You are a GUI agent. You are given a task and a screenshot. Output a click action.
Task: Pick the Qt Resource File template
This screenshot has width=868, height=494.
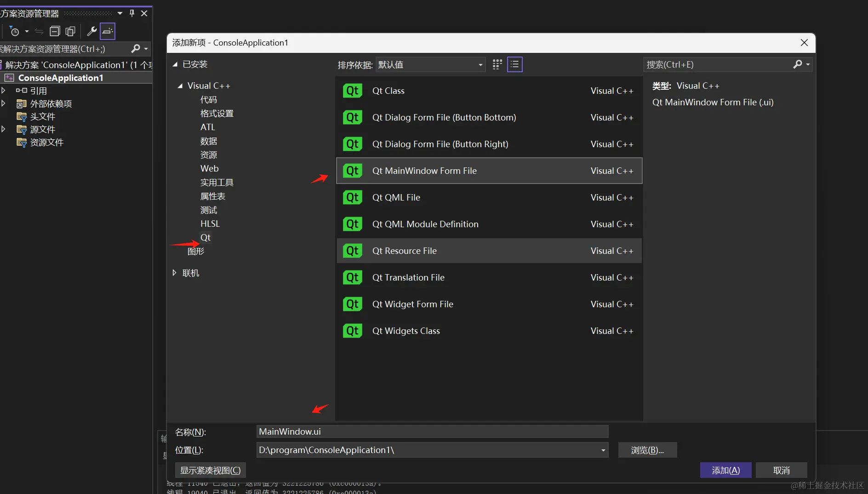pyautogui.click(x=489, y=251)
